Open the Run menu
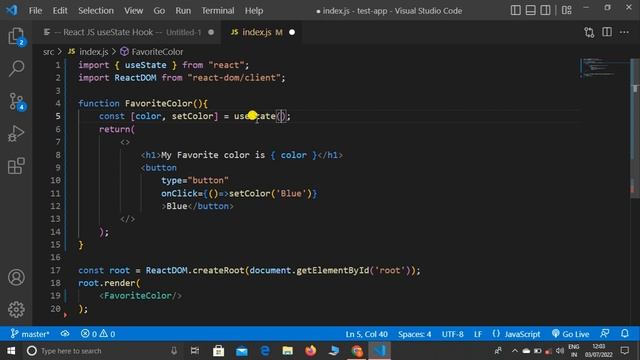 pyautogui.click(x=183, y=11)
